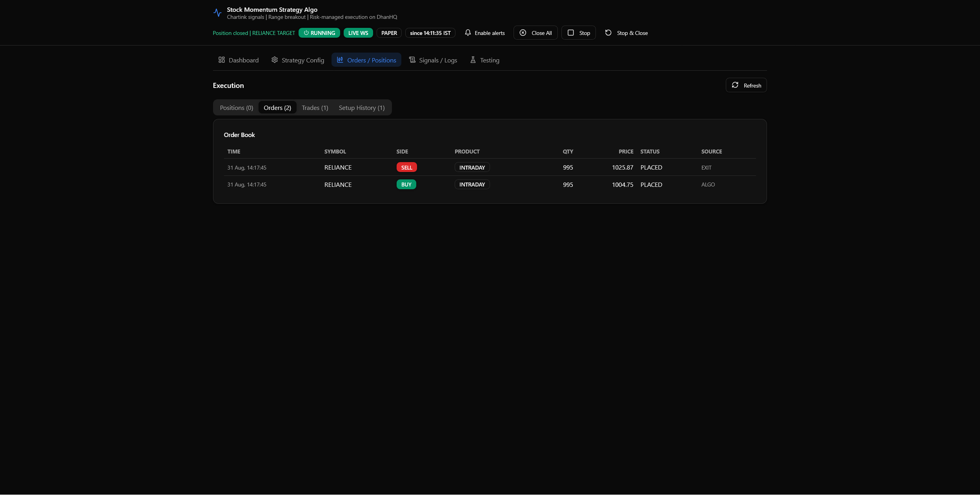This screenshot has height=495, width=980.
Task: Click the EXIT source cell
Action: coord(707,168)
